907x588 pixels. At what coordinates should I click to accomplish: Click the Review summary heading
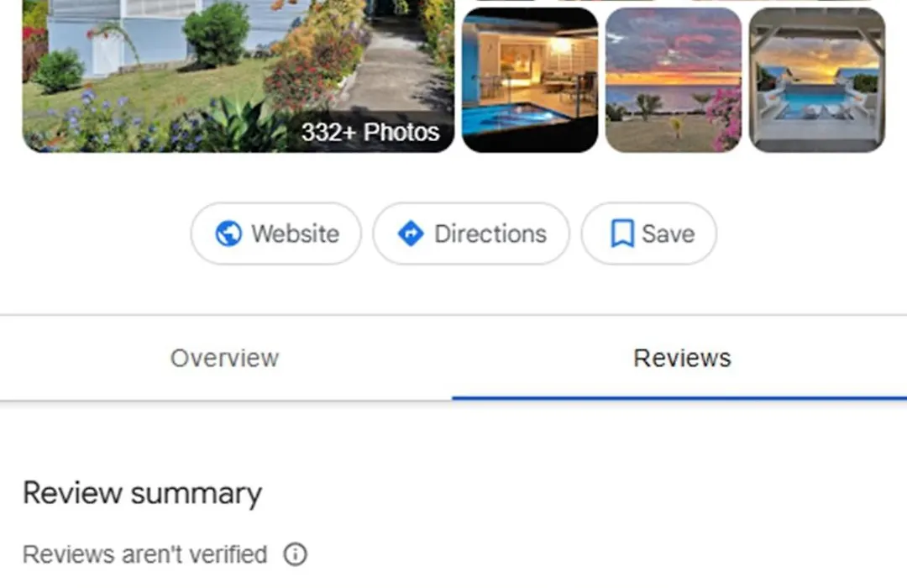(x=142, y=494)
